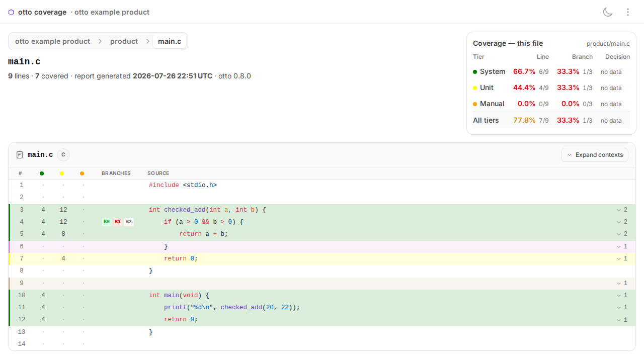Click the Expand contexts button

tap(595, 155)
